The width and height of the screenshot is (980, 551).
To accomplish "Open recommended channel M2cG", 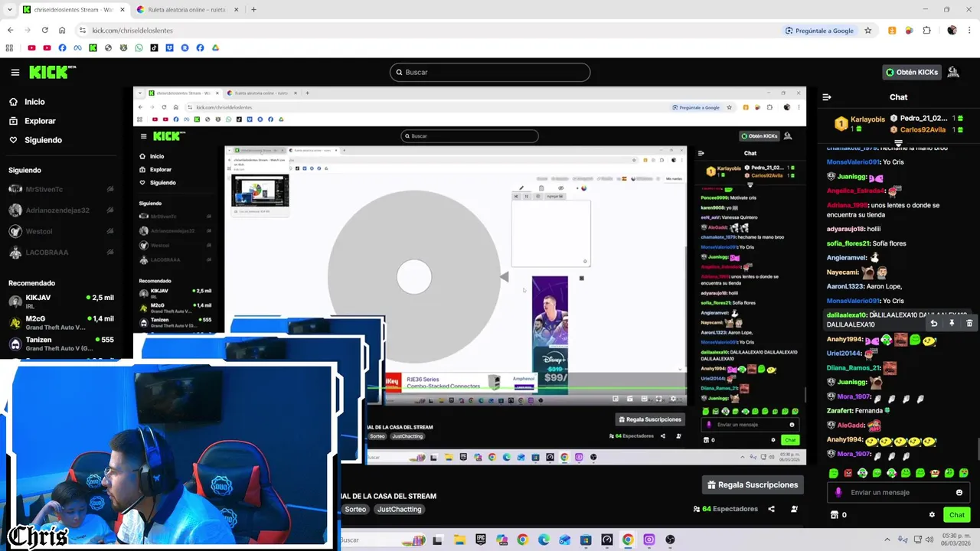I will tap(61, 322).
